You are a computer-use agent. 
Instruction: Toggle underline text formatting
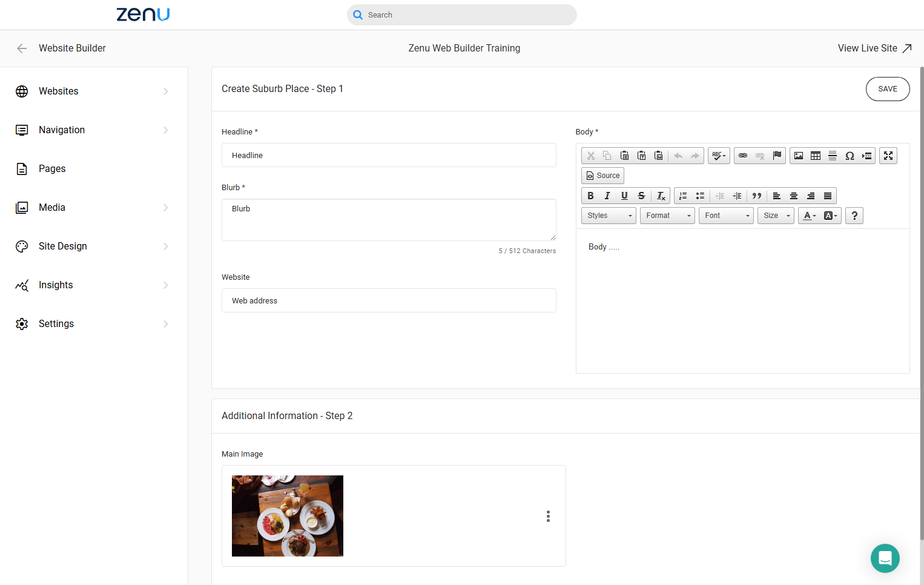(x=624, y=196)
